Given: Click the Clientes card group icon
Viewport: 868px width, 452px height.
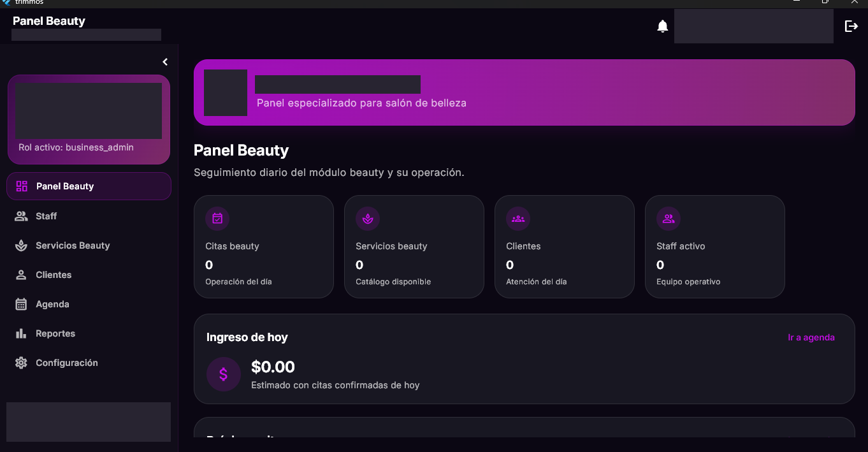Looking at the screenshot, I should [x=518, y=219].
